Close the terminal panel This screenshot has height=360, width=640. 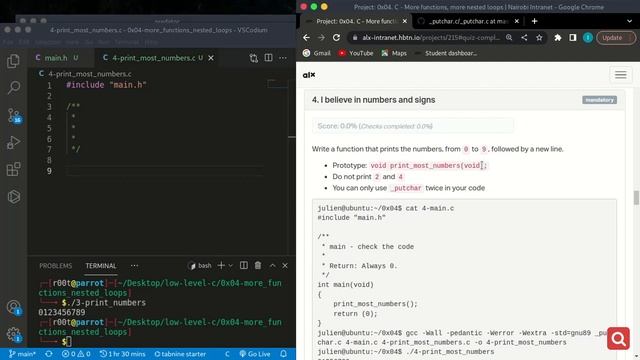point(285,266)
